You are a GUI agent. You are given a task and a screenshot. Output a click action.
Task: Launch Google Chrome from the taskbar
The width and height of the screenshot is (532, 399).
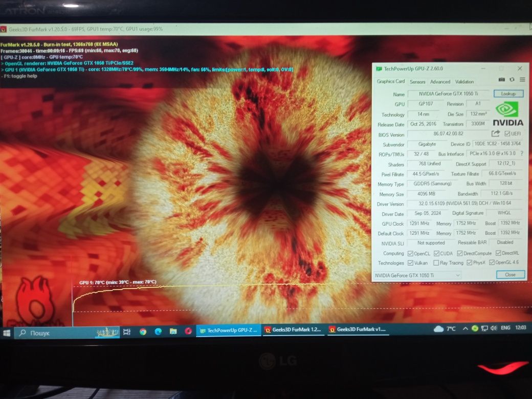(143, 331)
